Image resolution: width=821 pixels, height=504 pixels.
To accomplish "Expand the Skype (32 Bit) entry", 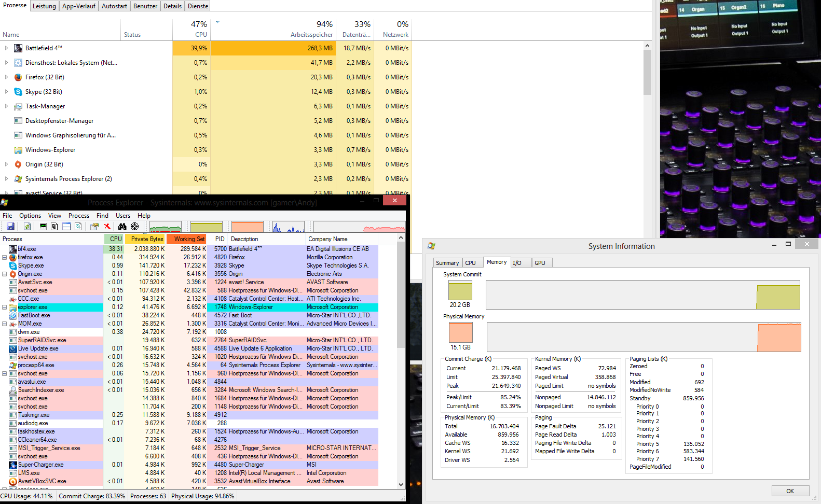I will tap(6, 92).
